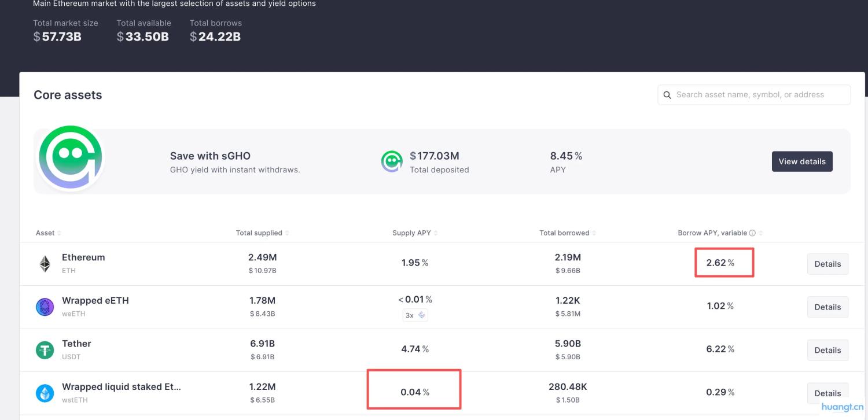
Task: Click the Wrapped eETH token icon
Action: (45, 306)
